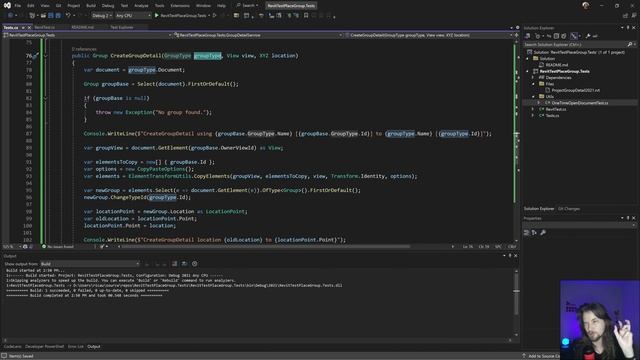640x360 pixels.
Task: Open the Git menu
Action: (58, 6)
